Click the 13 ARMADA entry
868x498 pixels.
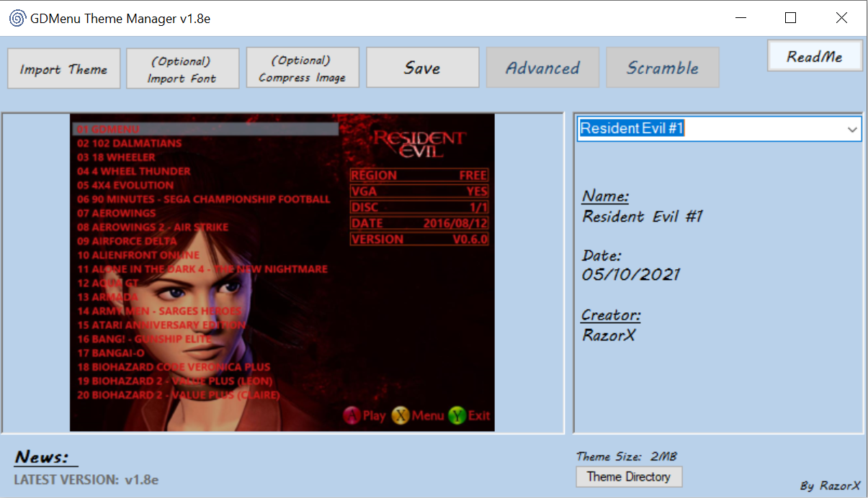(x=107, y=297)
